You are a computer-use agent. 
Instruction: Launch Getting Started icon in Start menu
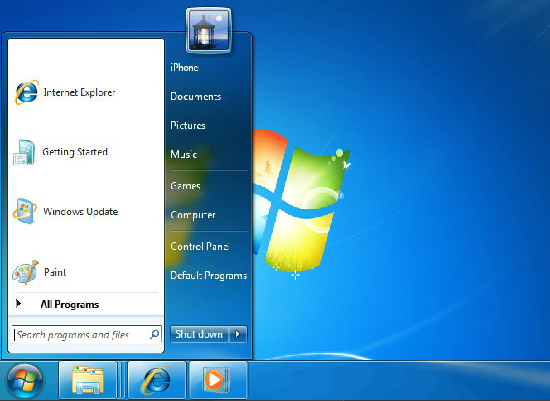click(24, 152)
